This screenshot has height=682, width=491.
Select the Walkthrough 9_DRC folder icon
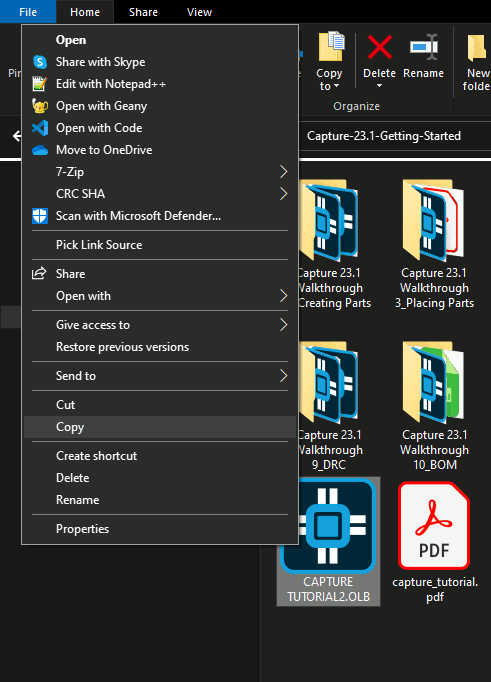click(329, 383)
